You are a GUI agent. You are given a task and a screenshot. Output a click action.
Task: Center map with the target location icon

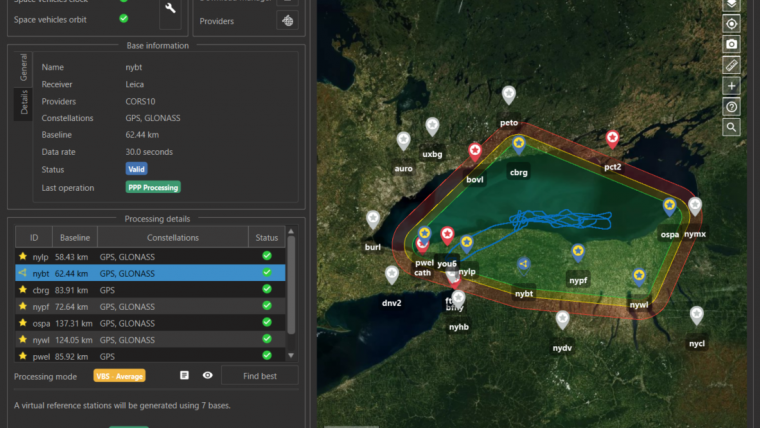coord(731,24)
